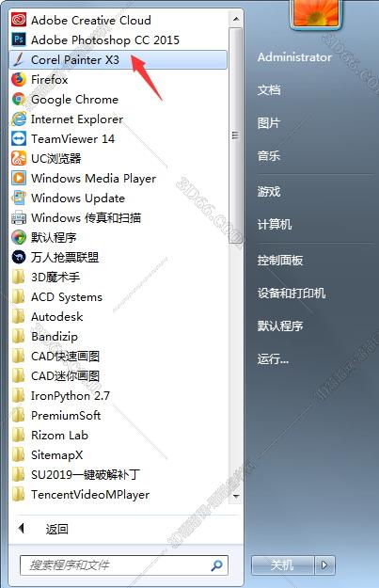This screenshot has height=588, width=379.
Task: Expand the SU2019一键破解补丁 folder
Action: [76, 475]
